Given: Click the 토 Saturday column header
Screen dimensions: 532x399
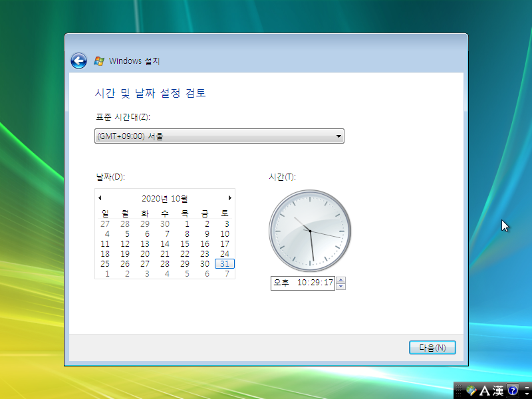Looking at the screenshot, I should (x=225, y=213).
